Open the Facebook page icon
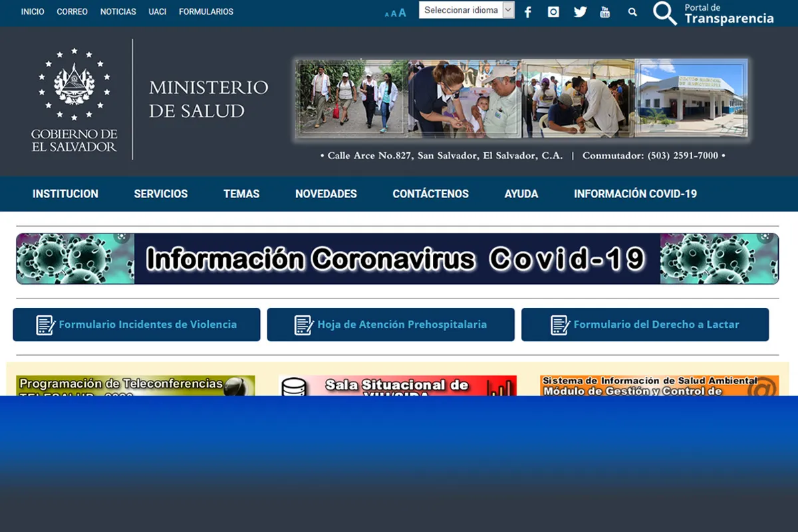This screenshot has width=798, height=532. point(528,12)
